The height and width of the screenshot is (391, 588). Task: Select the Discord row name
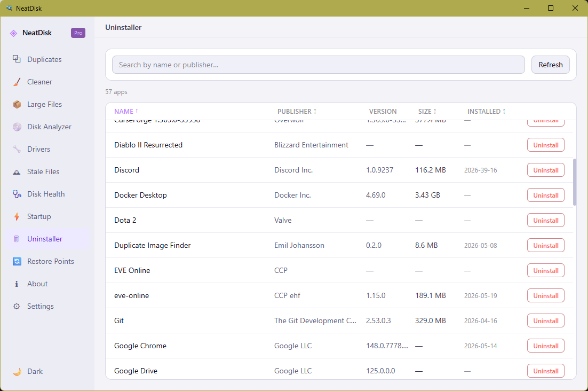(x=126, y=170)
